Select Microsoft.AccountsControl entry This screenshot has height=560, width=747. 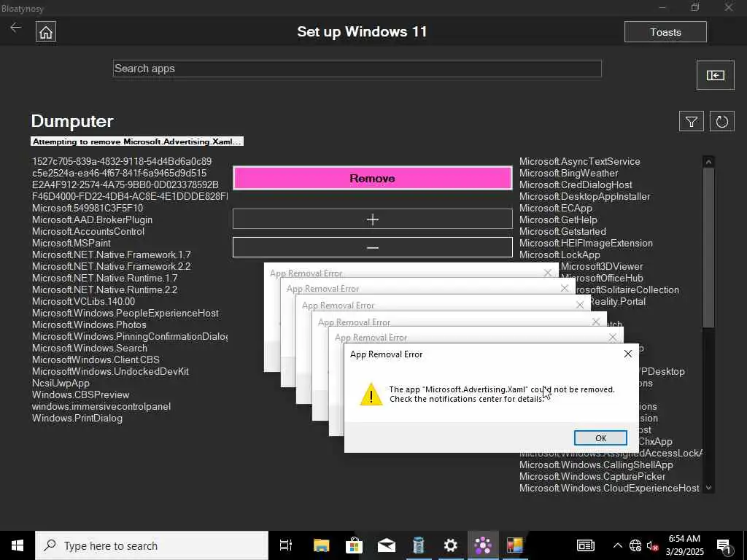pos(88,231)
